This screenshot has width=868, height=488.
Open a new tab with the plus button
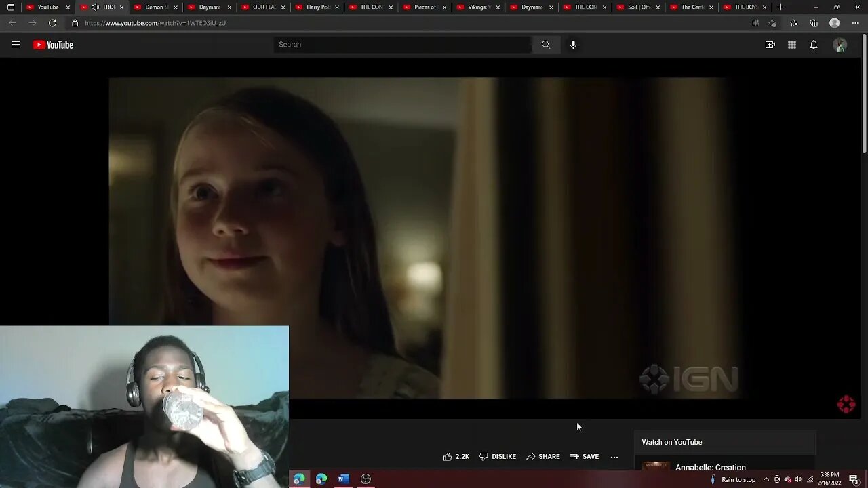[x=780, y=7]
